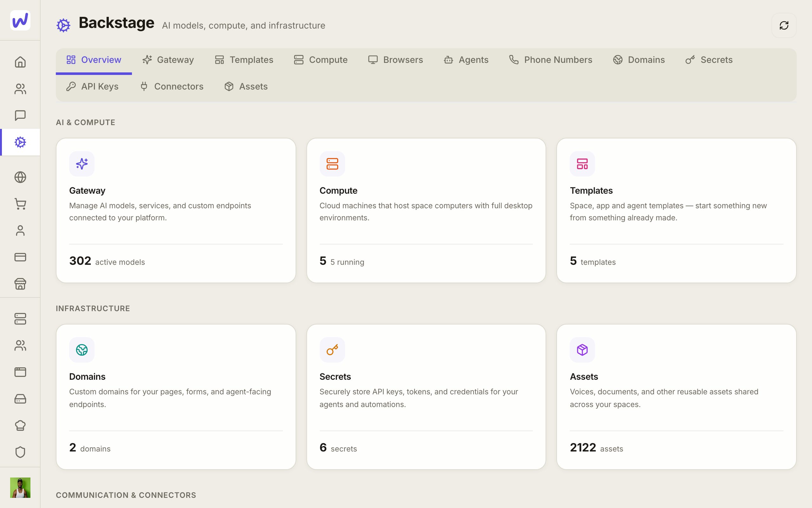812x508 pixels.
Task: Switch to the Secrets tab
Action: 709,60
